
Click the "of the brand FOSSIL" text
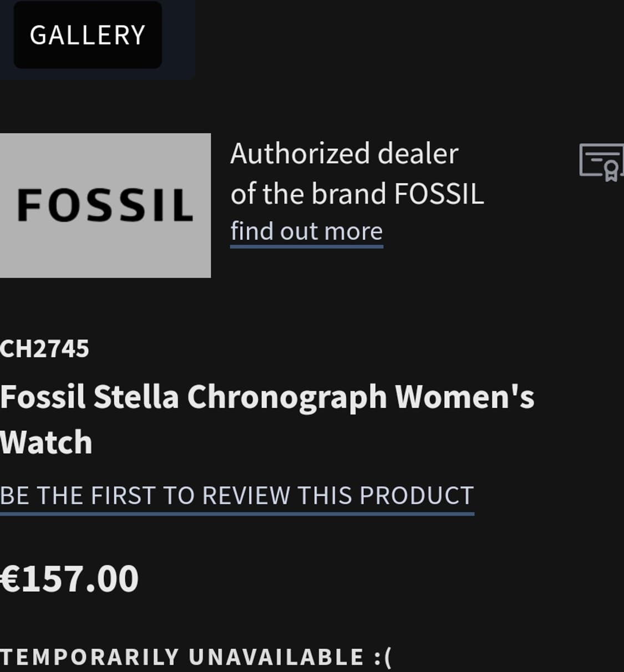(x=357, y=194)
